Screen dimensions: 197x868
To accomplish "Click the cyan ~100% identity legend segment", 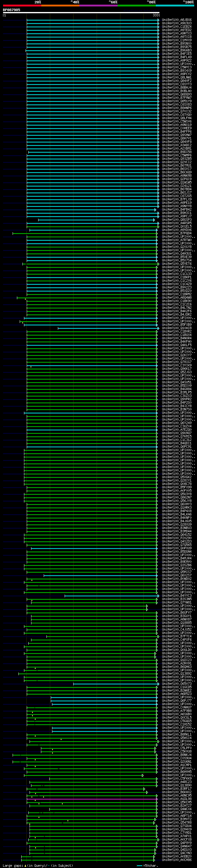I will (x=175, y=6).
